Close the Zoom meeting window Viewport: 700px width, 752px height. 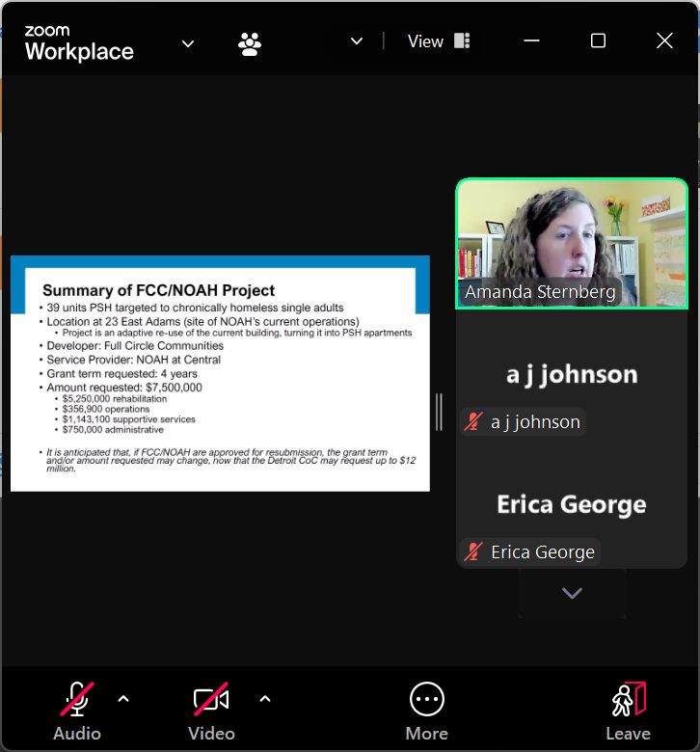(x=664, y=41)
